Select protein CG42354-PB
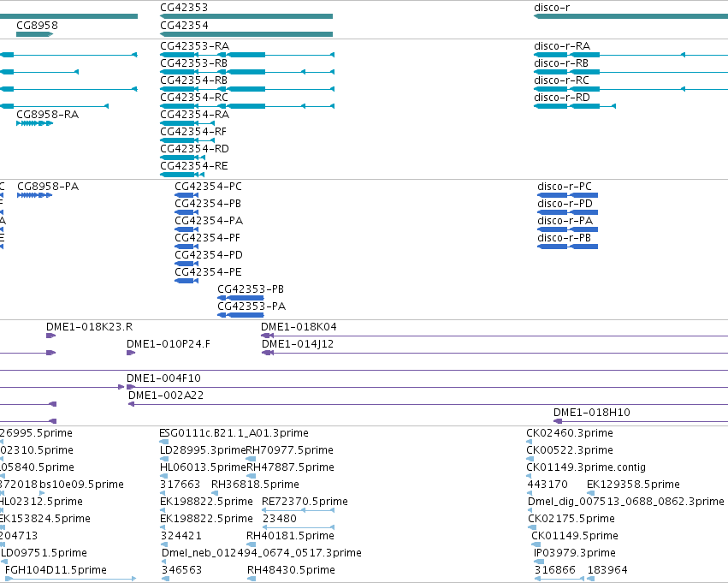The width and height of the screenshot is (728, 583). pyautogui.click(x=186, y=212)
